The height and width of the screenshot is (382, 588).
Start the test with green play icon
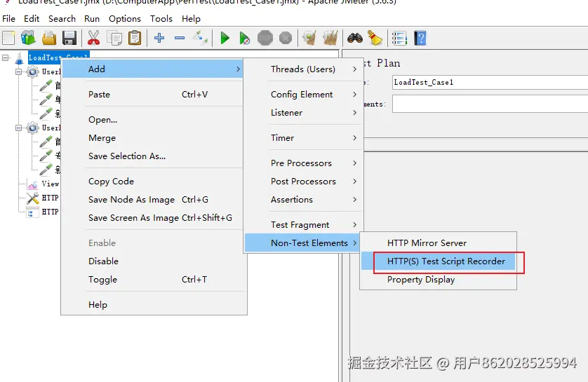pos(225,38)
